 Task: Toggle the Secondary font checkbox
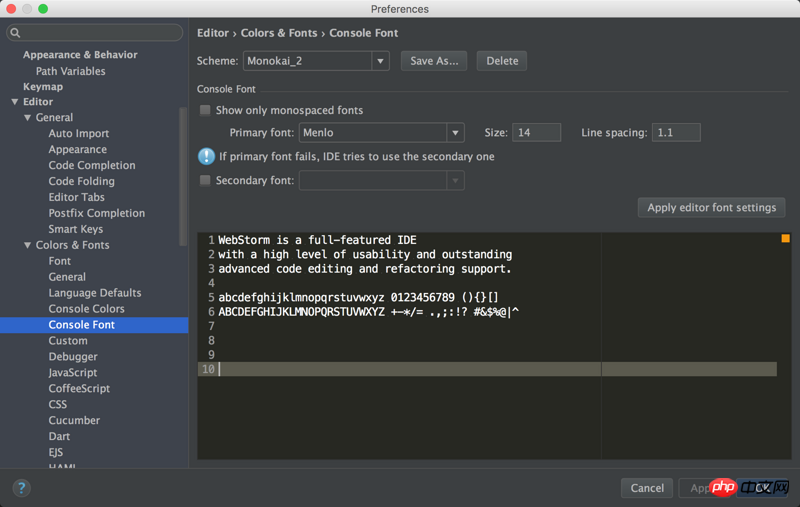[206, 181]
